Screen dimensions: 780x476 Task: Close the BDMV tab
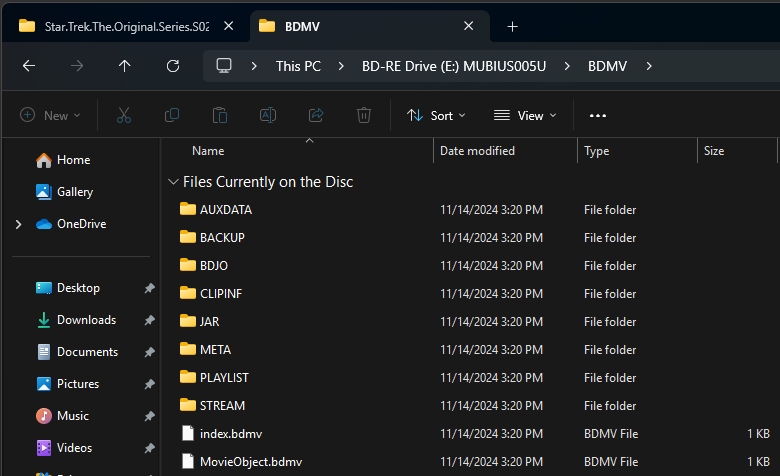(x=469, y=26)
